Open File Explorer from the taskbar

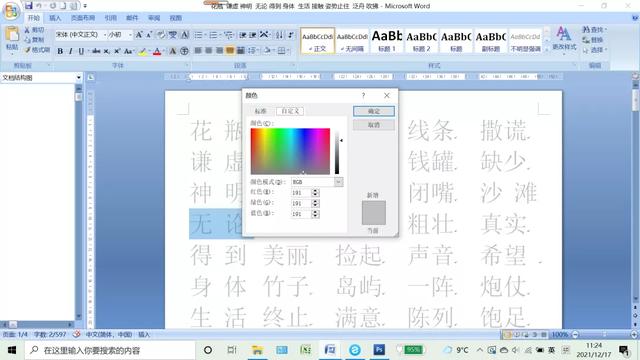coord(257,350)
